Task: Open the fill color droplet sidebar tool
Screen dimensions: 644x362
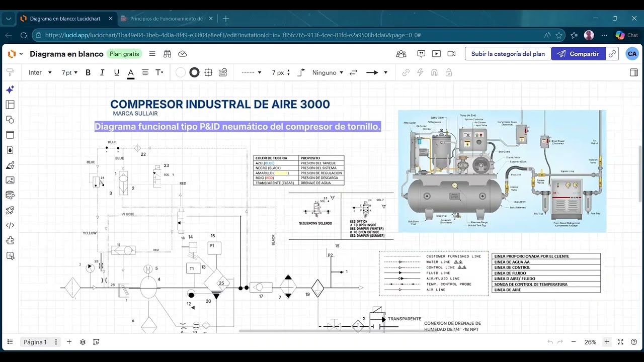Action: pos(10,150)
